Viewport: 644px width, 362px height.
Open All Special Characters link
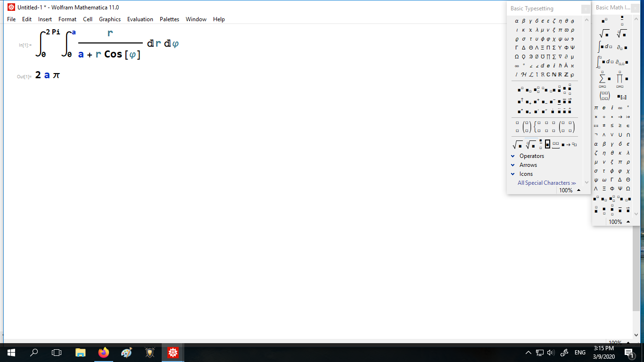546,183
